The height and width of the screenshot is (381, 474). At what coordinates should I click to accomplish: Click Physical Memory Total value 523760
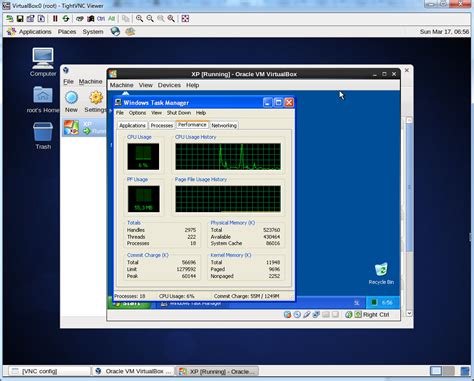pos(271,230)
